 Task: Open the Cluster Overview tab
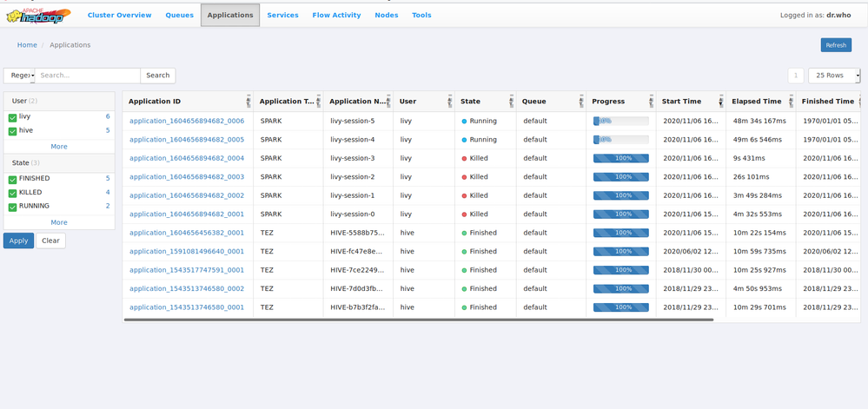click(119, 15)
